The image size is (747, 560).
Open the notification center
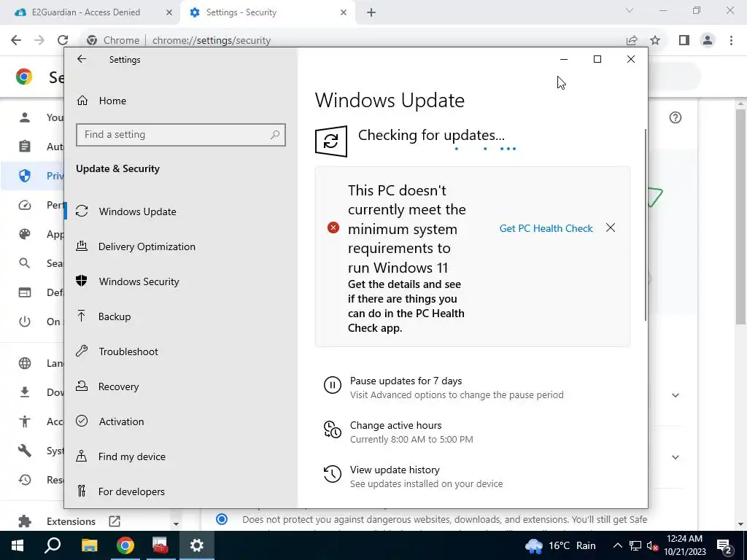pyautogui.click(x=724, y=545)
